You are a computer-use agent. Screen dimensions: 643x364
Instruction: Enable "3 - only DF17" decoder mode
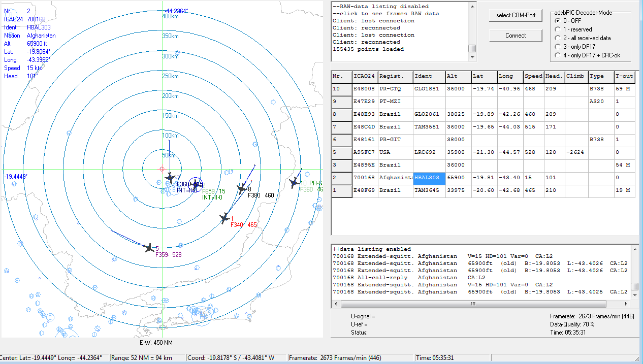tap(559, 47)
